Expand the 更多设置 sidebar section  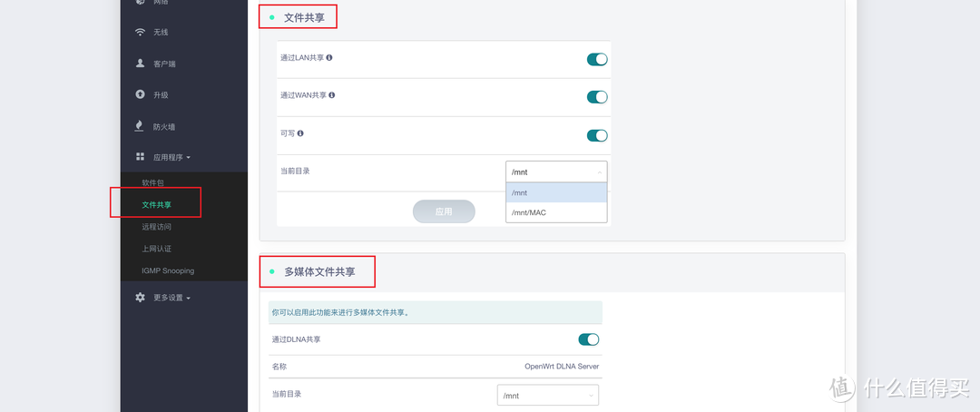171,298
